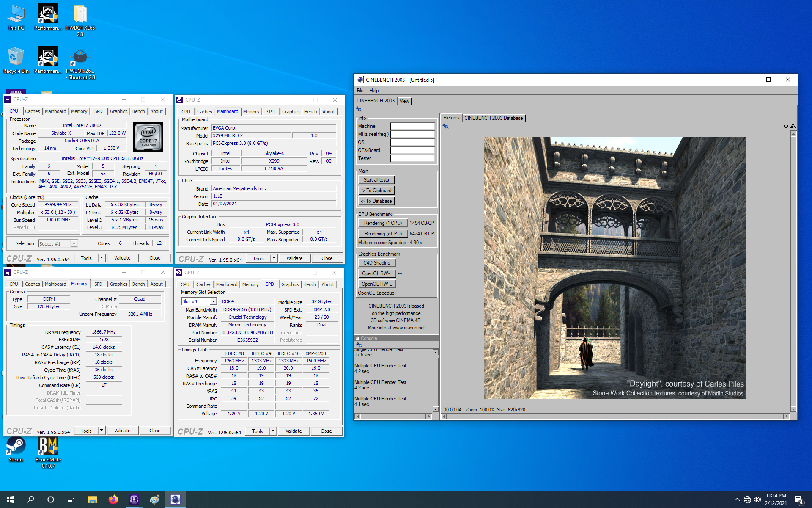Run the OpenGL HW-L benchmark
This screenshot has width=812, height=508.
click(x=377, y=284)
